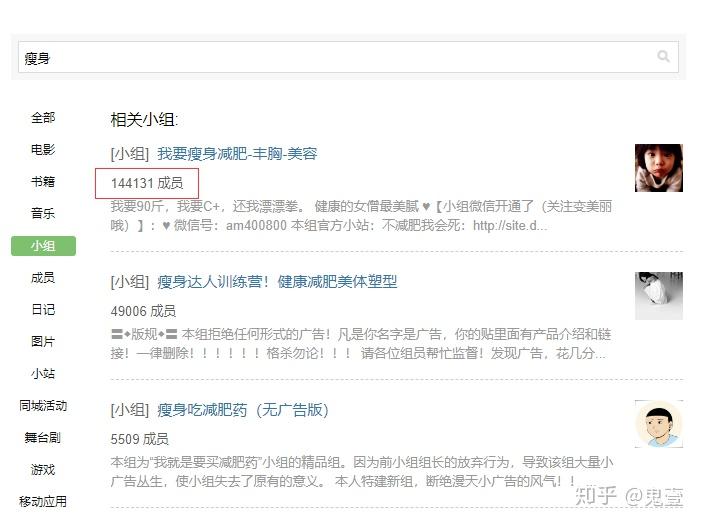Open group 瘦身达人训练营 link
The width and height of the screenshot is (701, 525).
(277, 282)
